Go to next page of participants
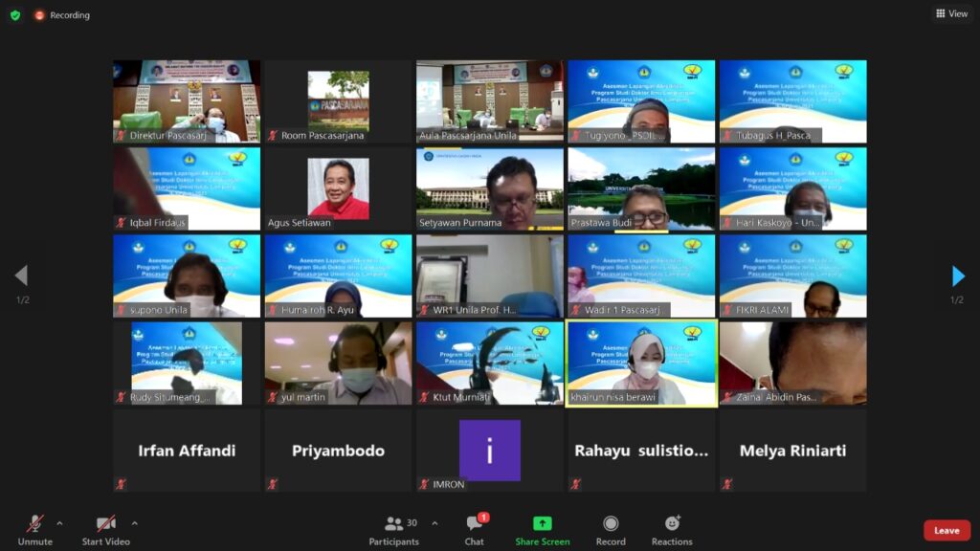The width and height of the screenshot is (980, 551). 958,276
